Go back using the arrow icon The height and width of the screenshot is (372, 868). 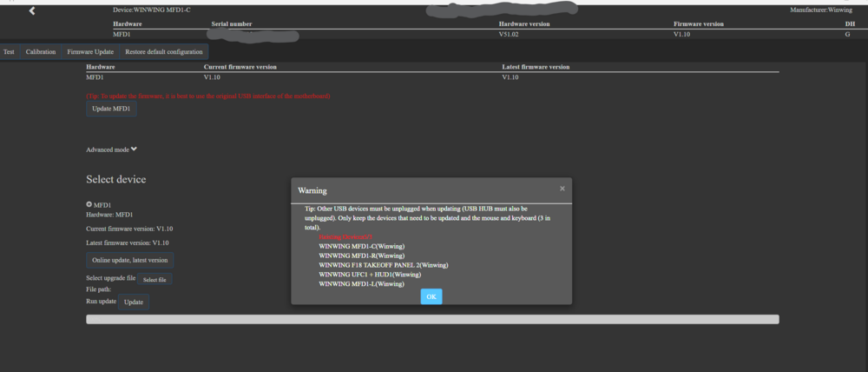[x=32, y=10]
